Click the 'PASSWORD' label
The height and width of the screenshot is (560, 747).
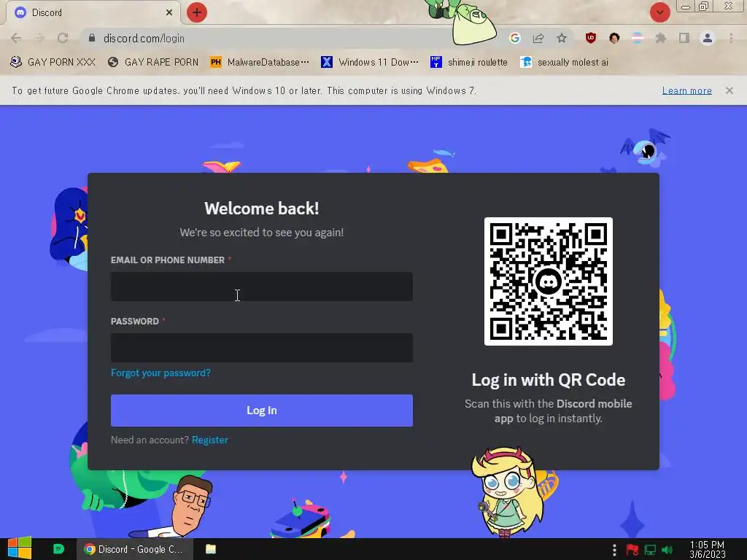coord(134,322)
